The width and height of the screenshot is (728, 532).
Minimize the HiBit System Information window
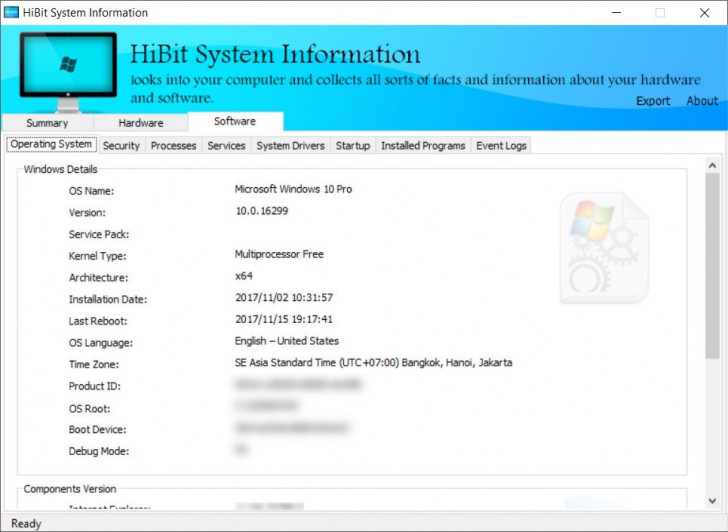click(x=617, y=13)
